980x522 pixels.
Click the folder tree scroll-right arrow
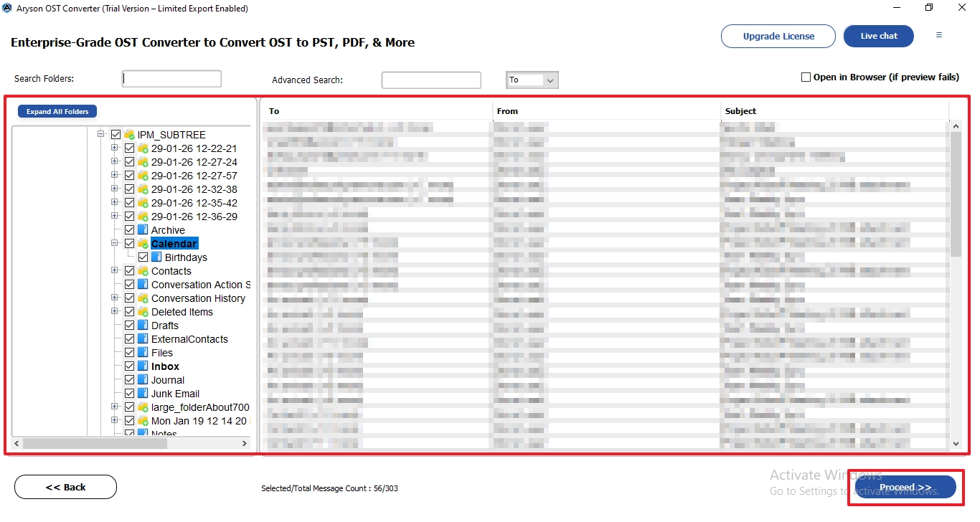tap(245, 444)
